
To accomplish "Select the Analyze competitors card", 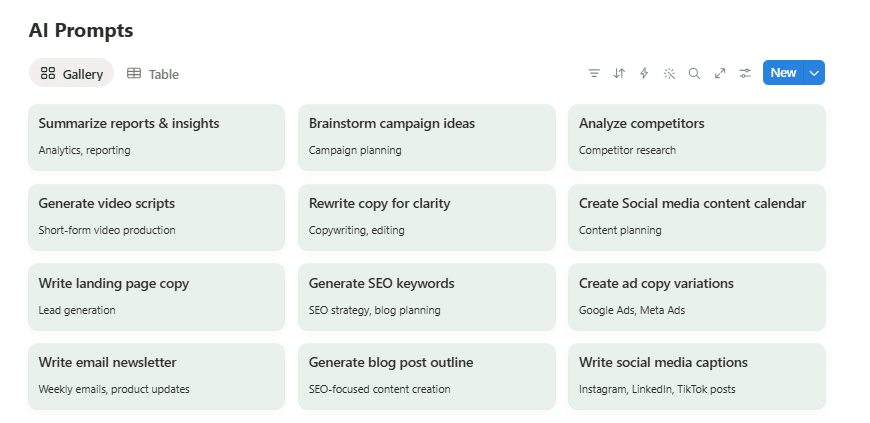I will 697,137.
